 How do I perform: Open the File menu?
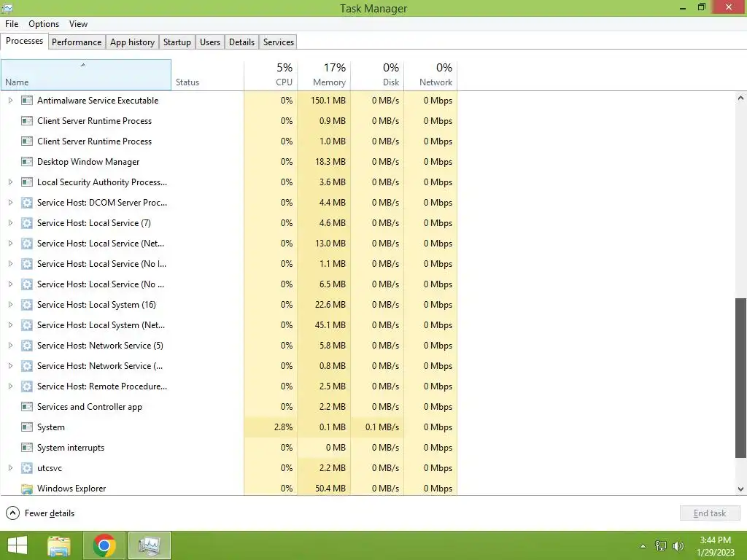12,24
